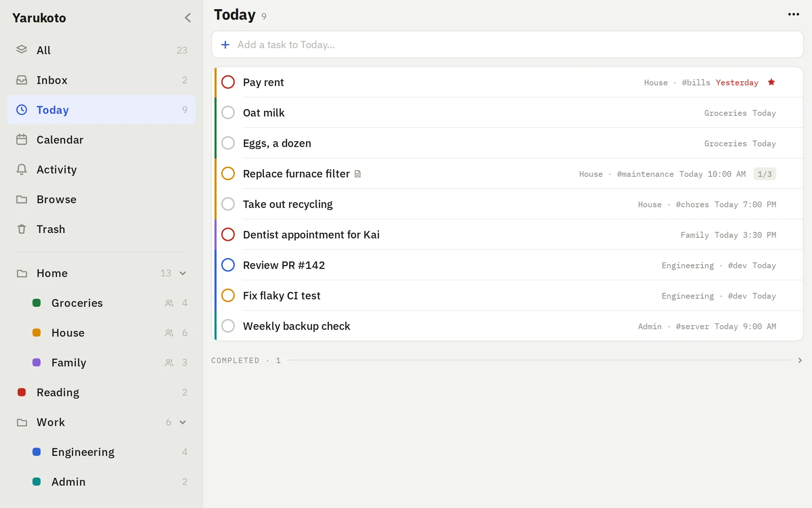
Task: Click the Activity bell icon
Action: coord(22,170)
